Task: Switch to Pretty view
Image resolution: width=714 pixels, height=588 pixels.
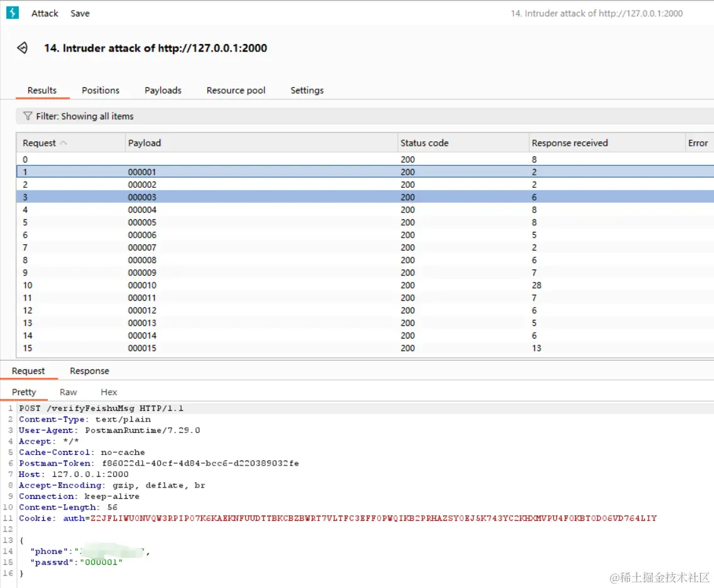Action: [x=24, y=392]
